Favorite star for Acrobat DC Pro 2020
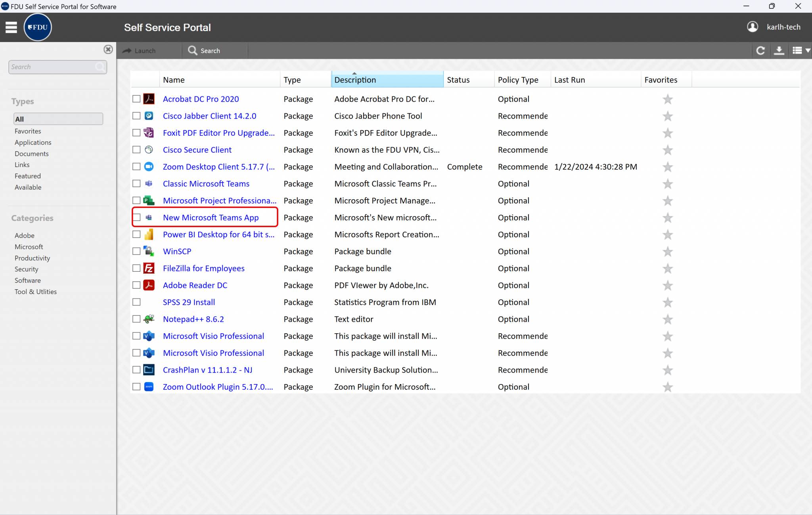The height and width of the screenshot is (515, 812). pyautogui.click(x=667, y=99)
